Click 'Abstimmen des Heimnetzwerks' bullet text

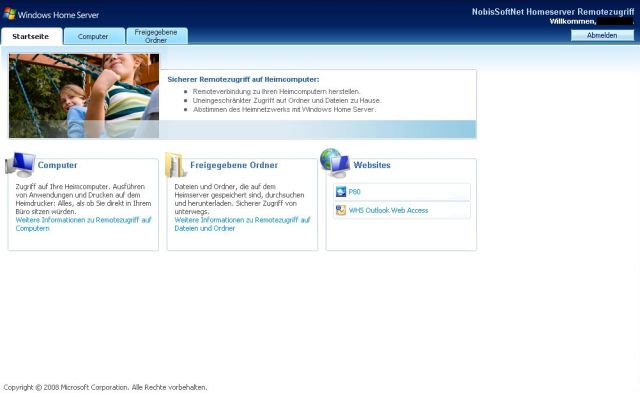(284, 109)
